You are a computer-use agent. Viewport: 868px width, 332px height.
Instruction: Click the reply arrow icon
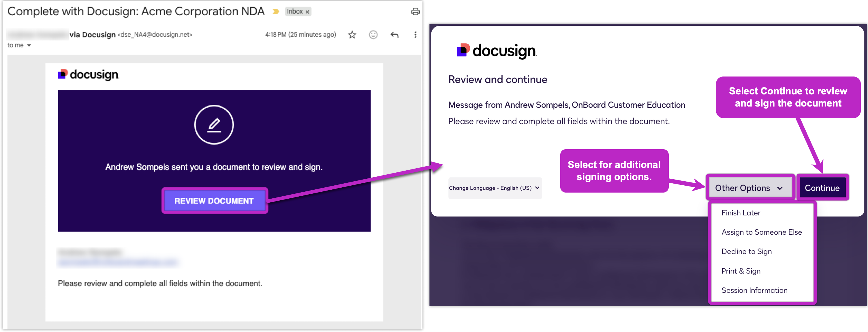(x=394, y=35)
